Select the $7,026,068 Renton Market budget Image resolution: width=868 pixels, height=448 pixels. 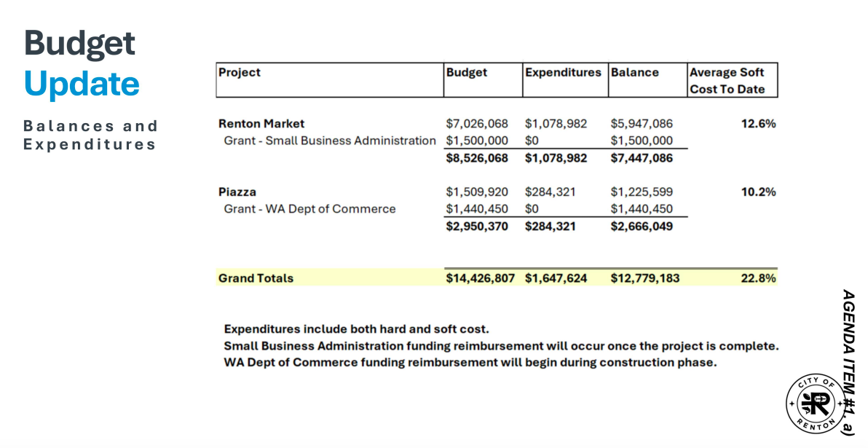477,124
